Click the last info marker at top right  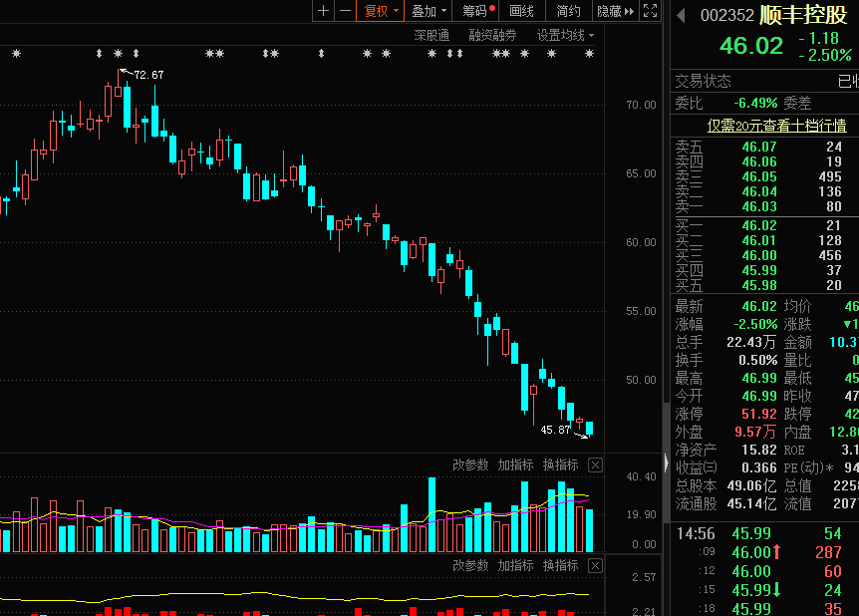pos(590,53)
